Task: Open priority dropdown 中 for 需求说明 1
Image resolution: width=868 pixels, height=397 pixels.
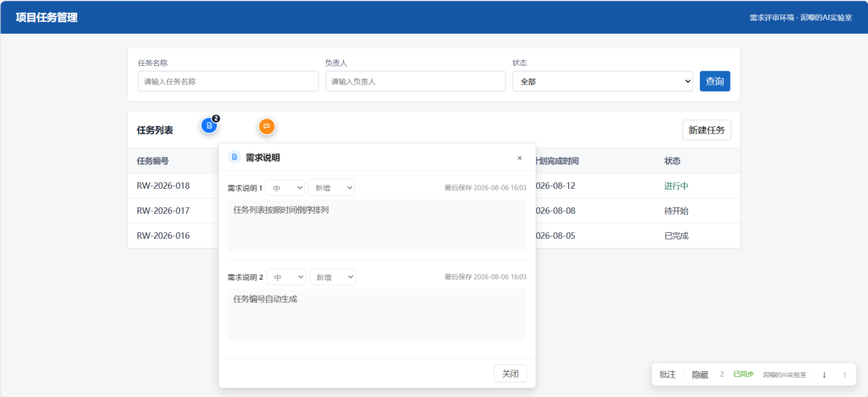Action: (285, 188)
